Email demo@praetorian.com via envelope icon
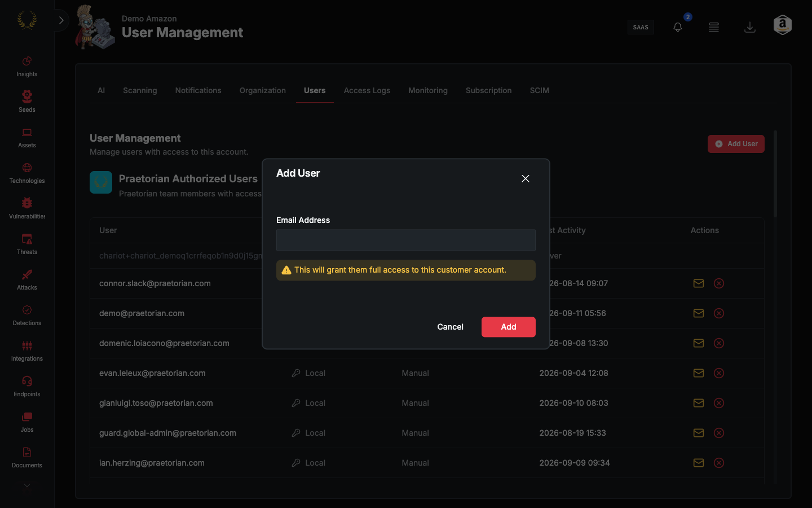This screenshot has width=812, height=508. pos(699,313)
